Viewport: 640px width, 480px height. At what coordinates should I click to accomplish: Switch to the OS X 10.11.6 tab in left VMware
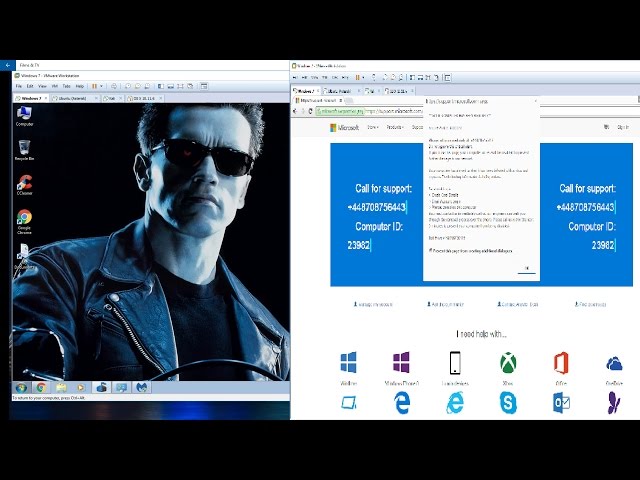click(144, 98)
